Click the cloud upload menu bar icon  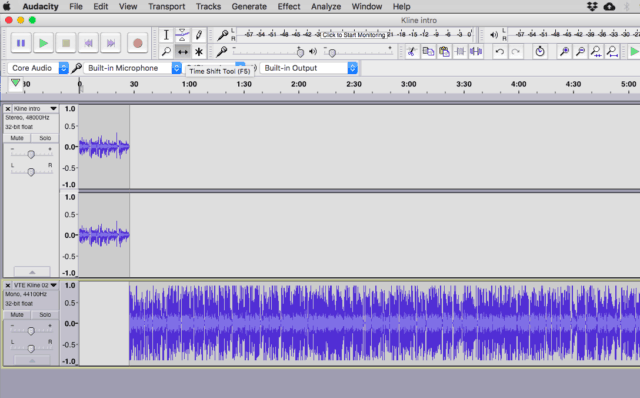click(x=609, y=7)
